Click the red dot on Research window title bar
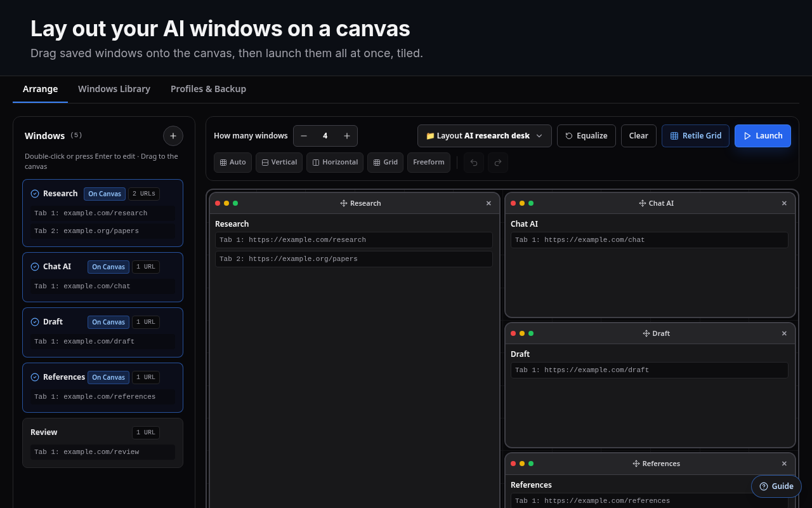 pos(218,203)
